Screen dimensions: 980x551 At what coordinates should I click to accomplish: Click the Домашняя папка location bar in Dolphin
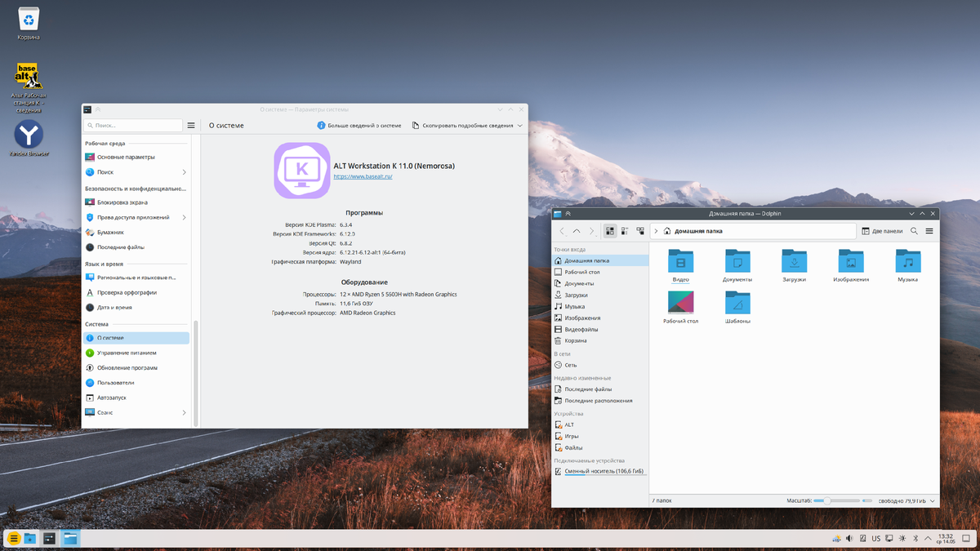pos(753,231)
